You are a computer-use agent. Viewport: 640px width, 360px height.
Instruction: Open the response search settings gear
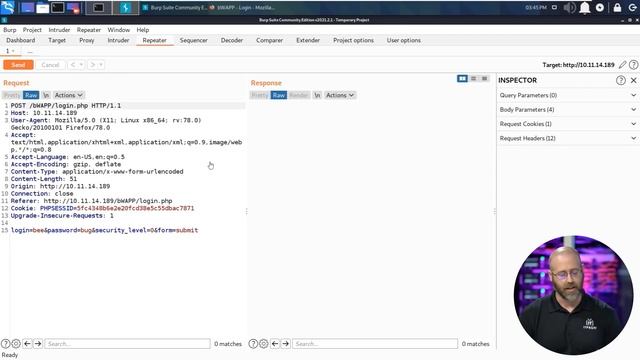(x=264, y=344)
